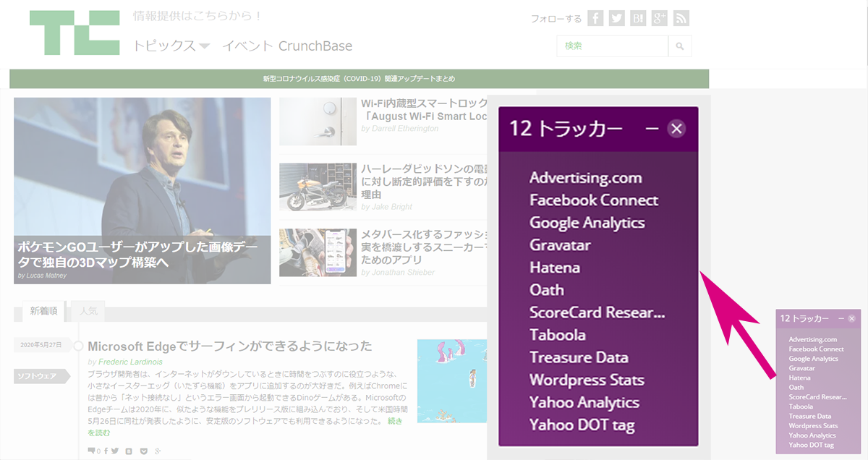
Task: Open author link Jake Bright
Action: tap(391, 207)
